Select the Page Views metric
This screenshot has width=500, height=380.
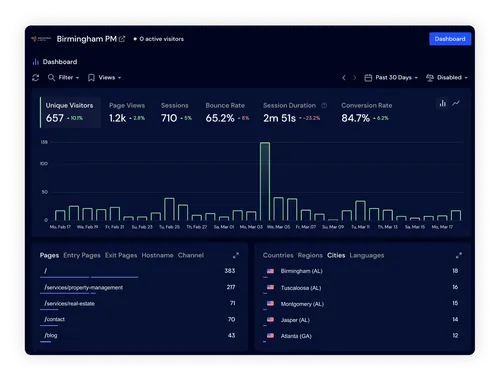click(127, 112)
